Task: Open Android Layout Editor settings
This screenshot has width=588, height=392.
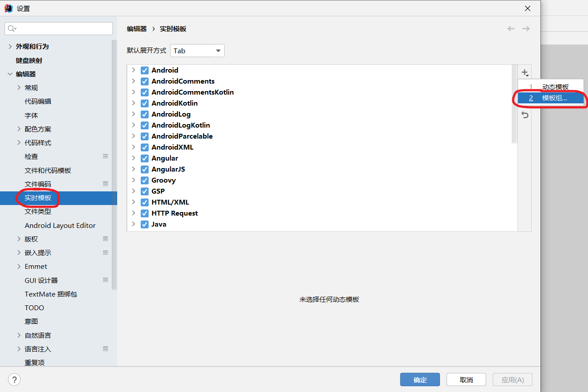Action: point(60,225)
